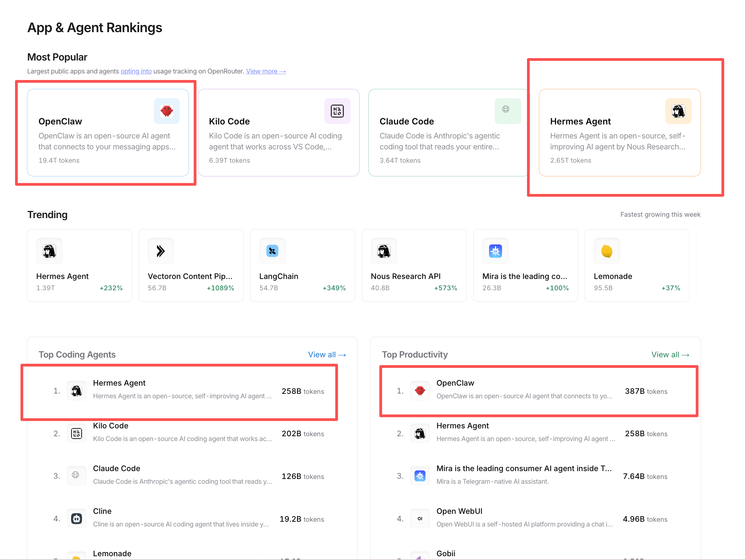Click the '7.64B tokens' value
The width and height of the screenshot is (745, 560).
click(645, 476)
